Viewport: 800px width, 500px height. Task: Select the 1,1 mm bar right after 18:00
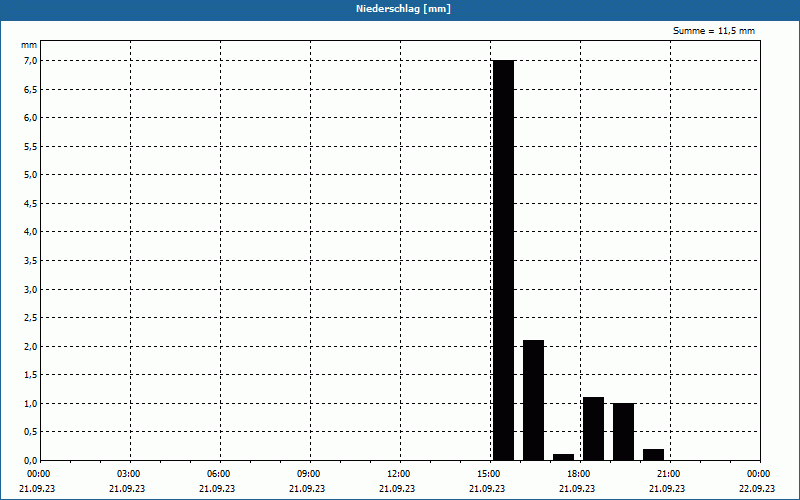[x=593, y=429]
